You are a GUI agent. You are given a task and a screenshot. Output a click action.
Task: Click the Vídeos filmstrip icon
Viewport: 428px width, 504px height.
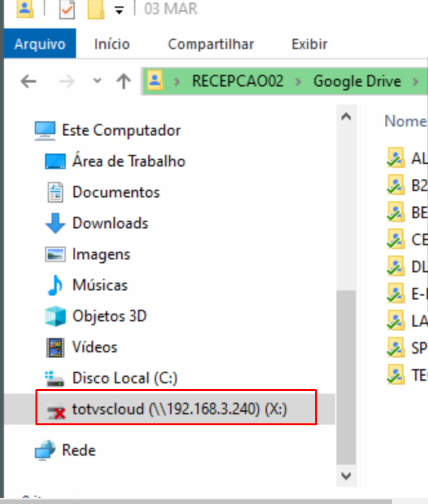55,347
